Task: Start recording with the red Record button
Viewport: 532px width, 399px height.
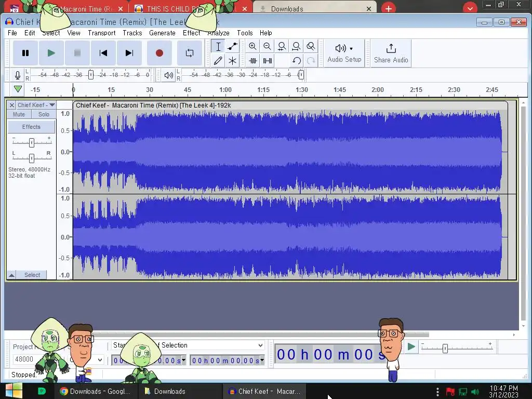Action: point(159,53)
